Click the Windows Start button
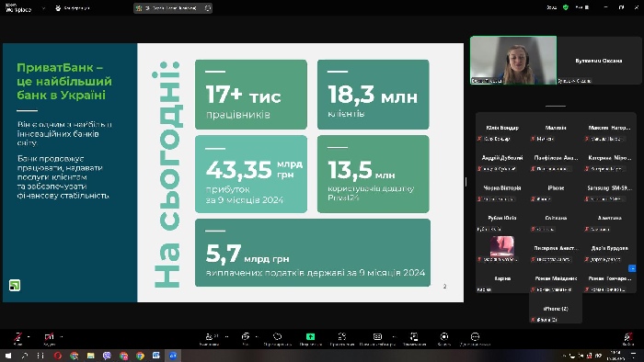This screenshot has width=644, height=362. tap(7, 356)
